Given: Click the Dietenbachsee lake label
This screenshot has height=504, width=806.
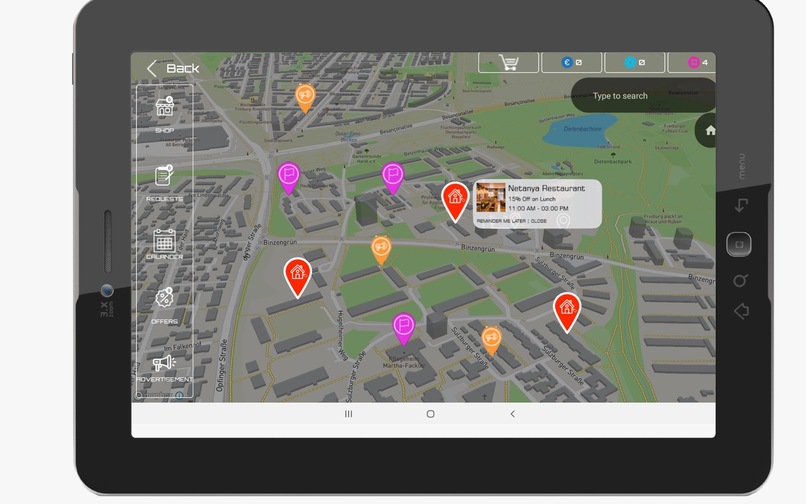Looking at the screenshot, I should pyautogui.click(x=582, y=129).
